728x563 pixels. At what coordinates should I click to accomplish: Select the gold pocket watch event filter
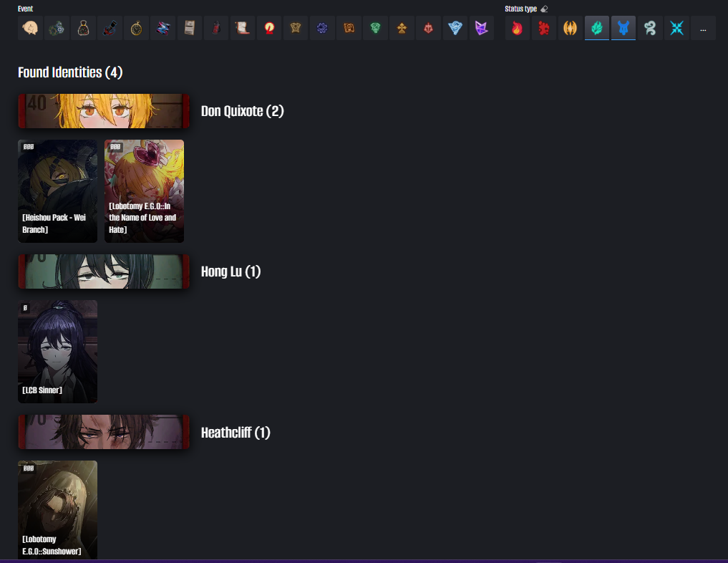pyautogui.click(x=137, y=28)
